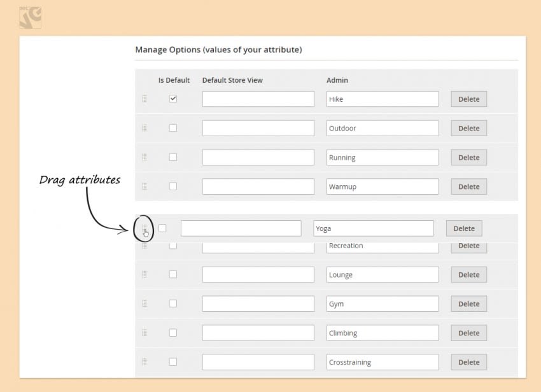This screenshot has width=541, height=392.
Task: Click Delete beside Warmup
Action: tap(469, 186)
